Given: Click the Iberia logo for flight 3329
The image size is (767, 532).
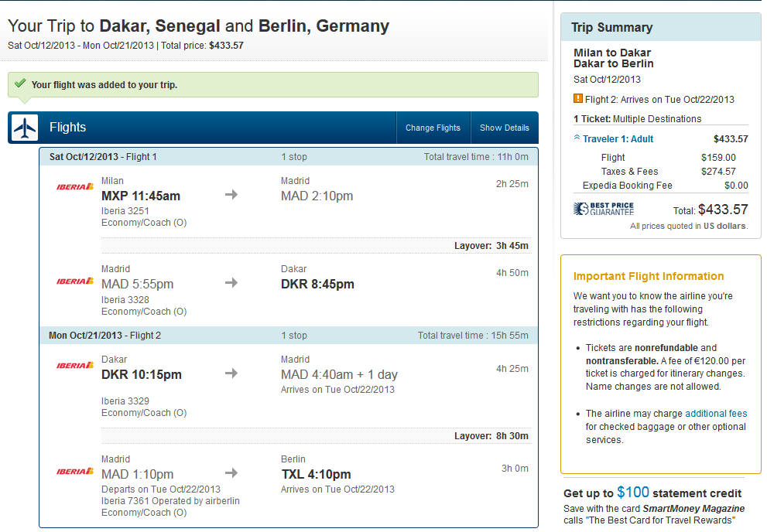Looking at the screenshot, I should click(x=75, y=366).
